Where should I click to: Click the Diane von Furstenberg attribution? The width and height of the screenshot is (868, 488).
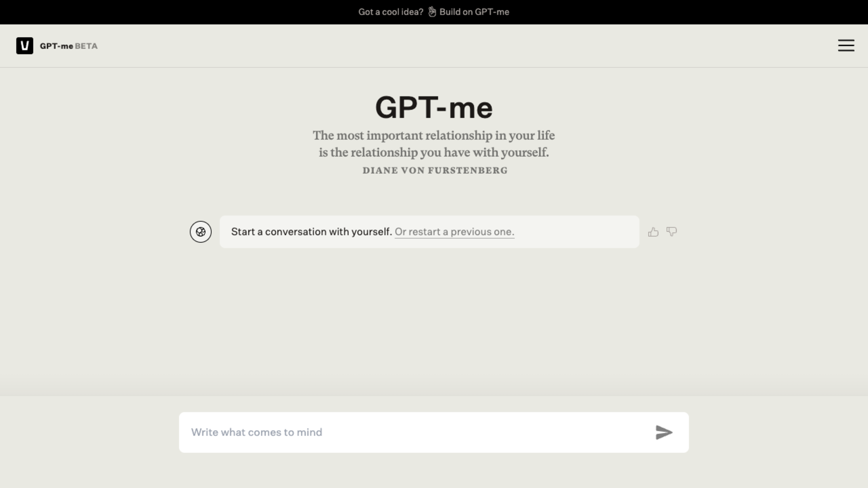pos(435,170)
